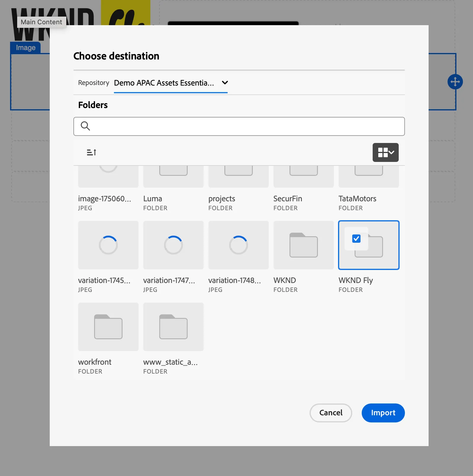
Task: Uncheck the WKND Fly folder checkbox
Action: [356, 239]
